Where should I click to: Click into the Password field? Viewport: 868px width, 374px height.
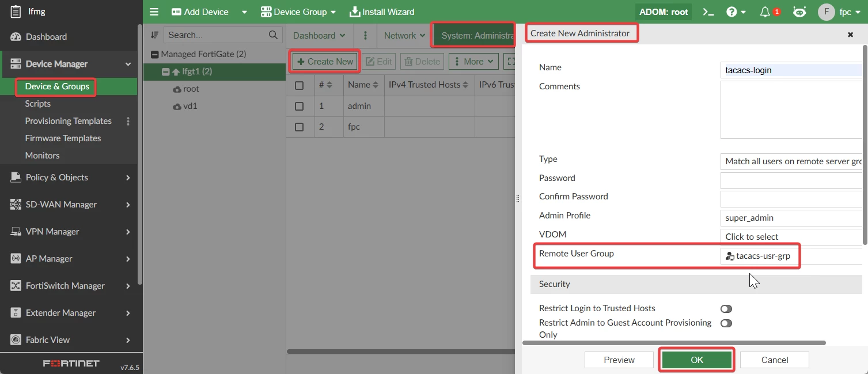coord(791,180)
